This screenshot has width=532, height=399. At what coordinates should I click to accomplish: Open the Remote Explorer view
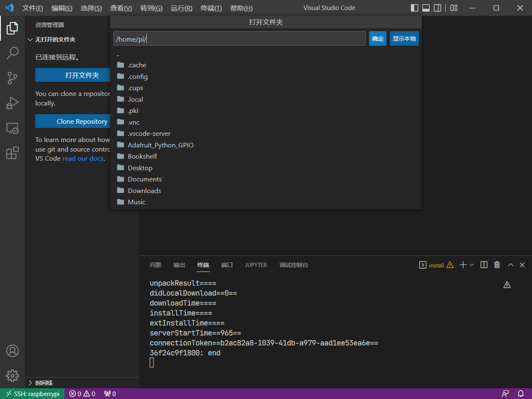coord(12,128)
